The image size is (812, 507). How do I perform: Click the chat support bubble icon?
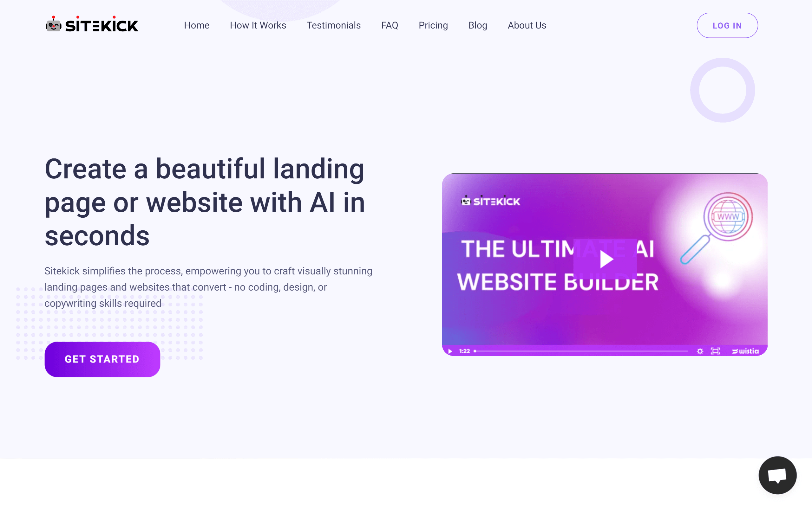click(777, 475)
